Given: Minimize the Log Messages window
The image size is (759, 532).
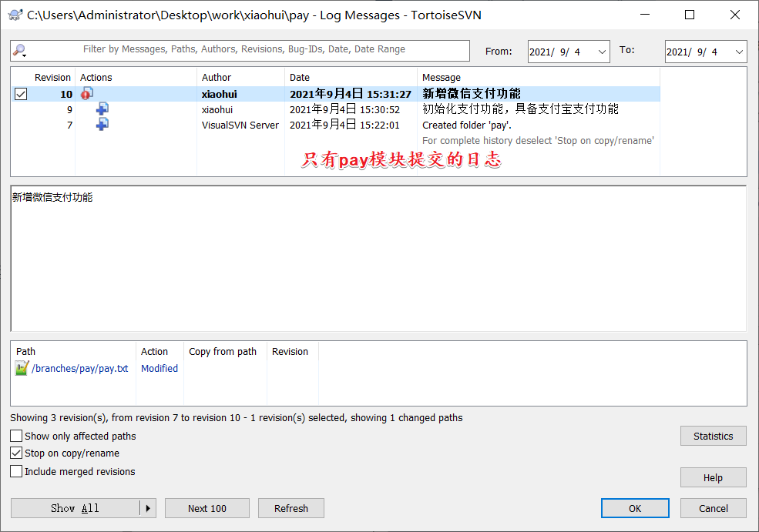Looking at the screenshot, I should [645, 15].
